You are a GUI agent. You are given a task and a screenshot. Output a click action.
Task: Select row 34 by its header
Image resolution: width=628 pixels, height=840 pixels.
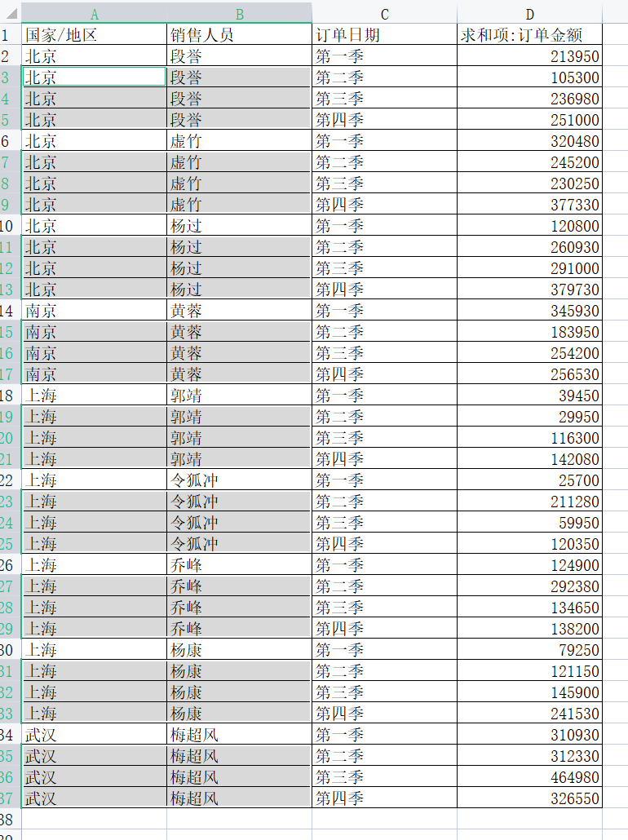[10, 735]
